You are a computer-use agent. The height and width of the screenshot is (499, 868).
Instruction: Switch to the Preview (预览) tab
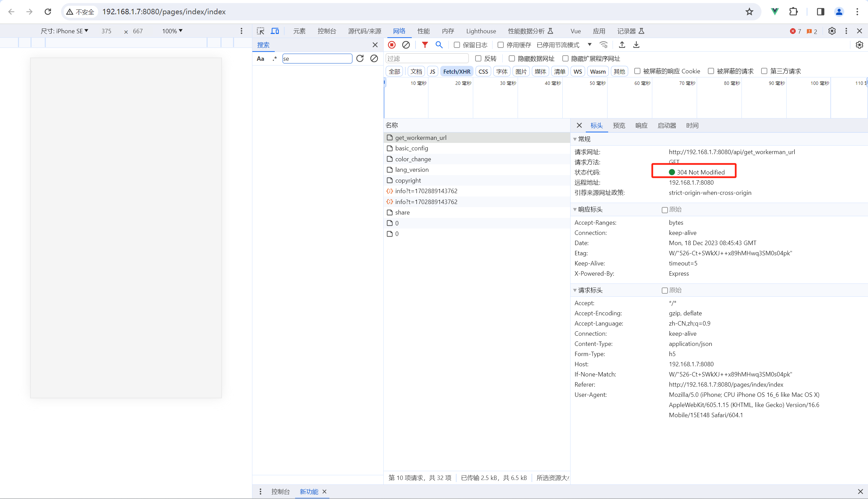point(619,126)
